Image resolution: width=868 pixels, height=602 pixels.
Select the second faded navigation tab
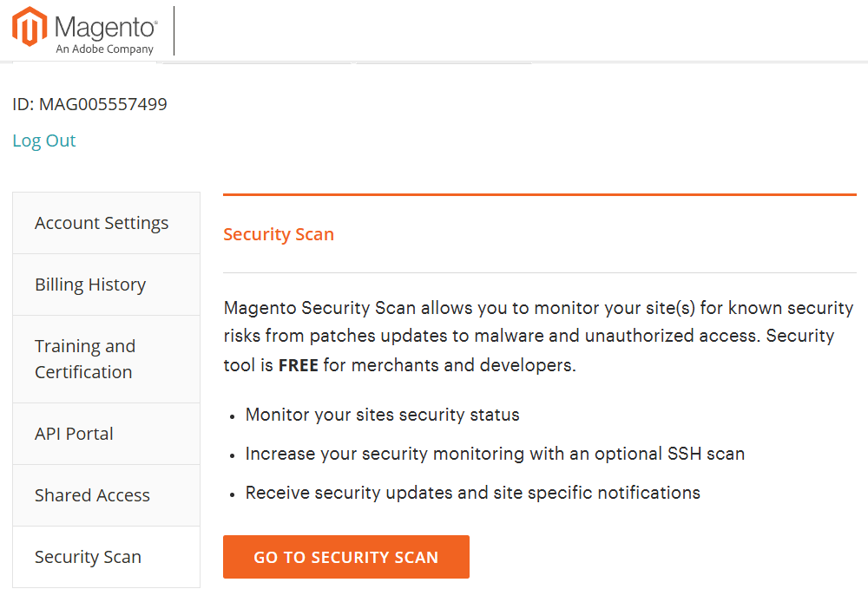click(258, 62)
